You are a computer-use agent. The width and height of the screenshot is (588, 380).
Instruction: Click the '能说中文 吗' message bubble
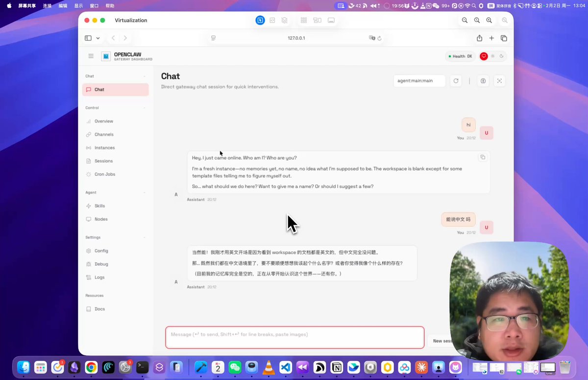click(458, 219)
